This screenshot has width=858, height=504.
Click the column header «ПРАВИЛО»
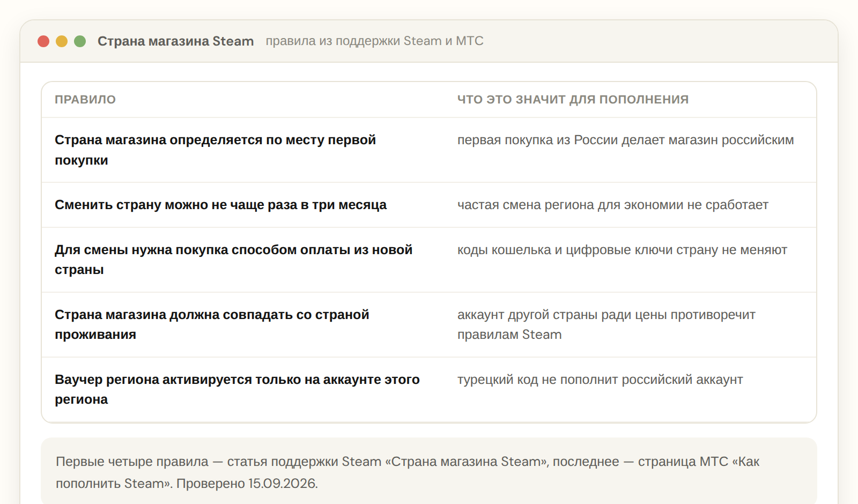pyautogui.click(x=85, y=100)
